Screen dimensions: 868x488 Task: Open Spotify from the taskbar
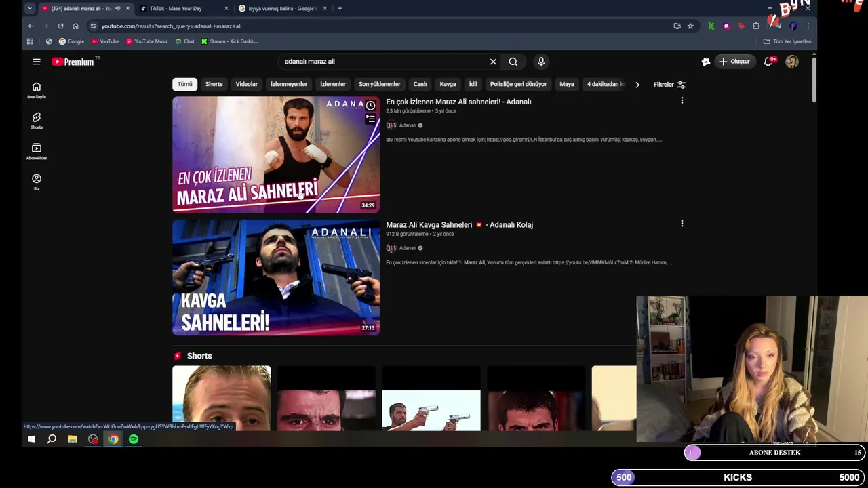pyautogui.click(x=134, y=439)
